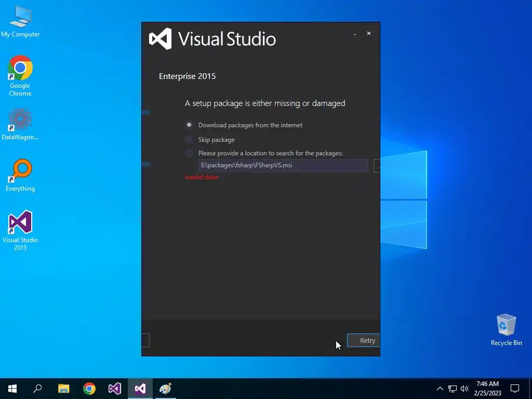This screenshot has height=399, width=532.
Task: Open My Computer desktop icon
Action: pyautogui.click(x=20, y=21)
